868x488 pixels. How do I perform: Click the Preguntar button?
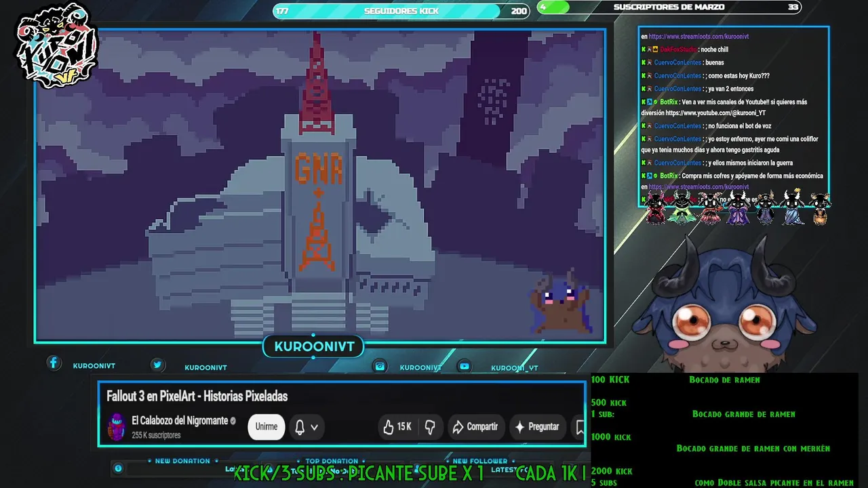click(x=536, y=427)
